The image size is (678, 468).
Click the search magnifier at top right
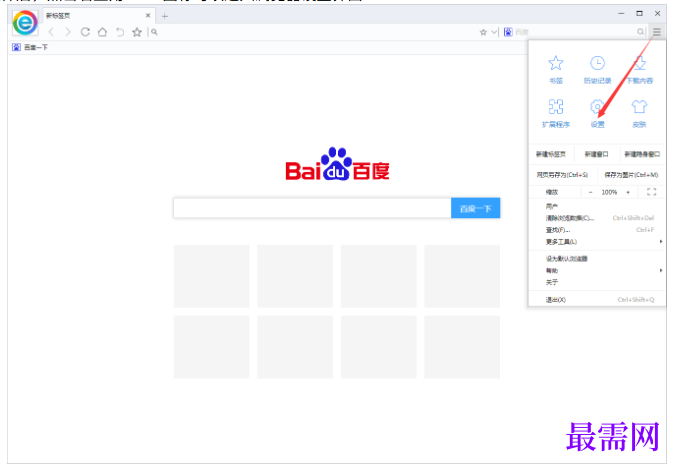pos(640,32)
